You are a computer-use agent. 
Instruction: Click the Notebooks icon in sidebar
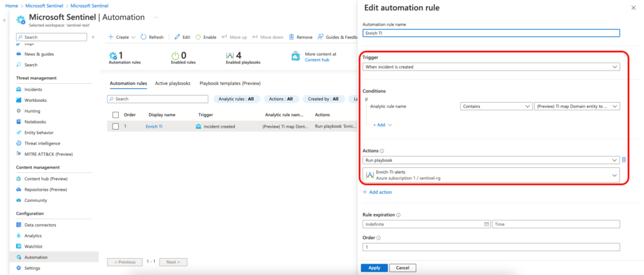tap(18, 121)
